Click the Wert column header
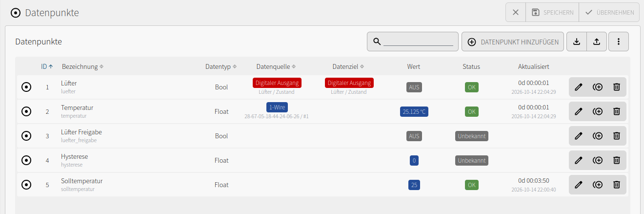The height and width of the screenshot is (214, 644). tap(413, 66)
